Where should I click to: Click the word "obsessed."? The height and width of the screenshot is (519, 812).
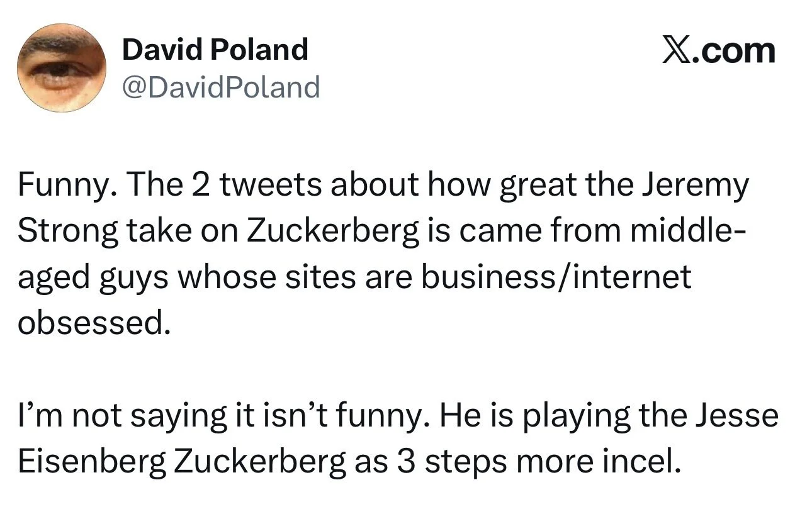[94, 322]
